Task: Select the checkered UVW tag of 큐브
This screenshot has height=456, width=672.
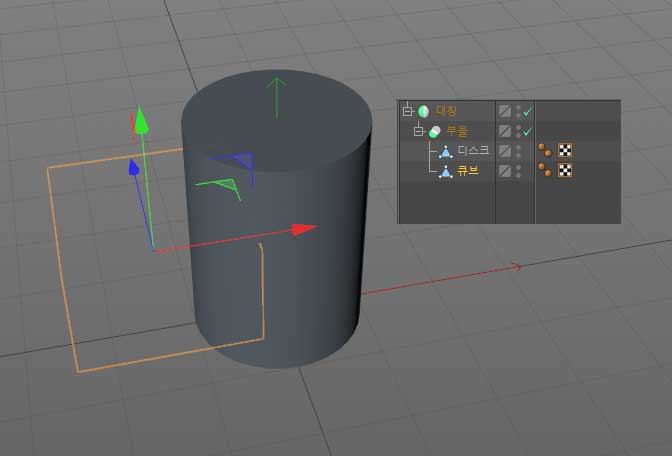Action: pyautogui.click(x=564, y=171)
